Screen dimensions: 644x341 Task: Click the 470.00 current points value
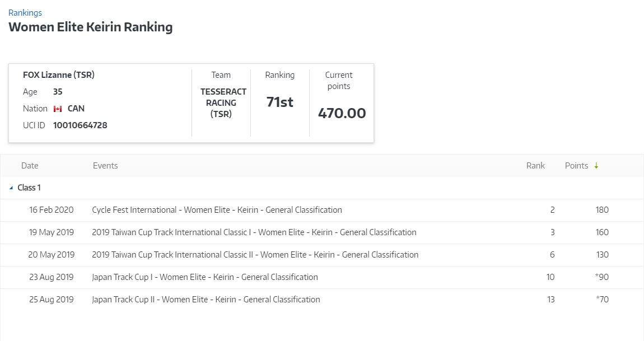tap(342, 113)
